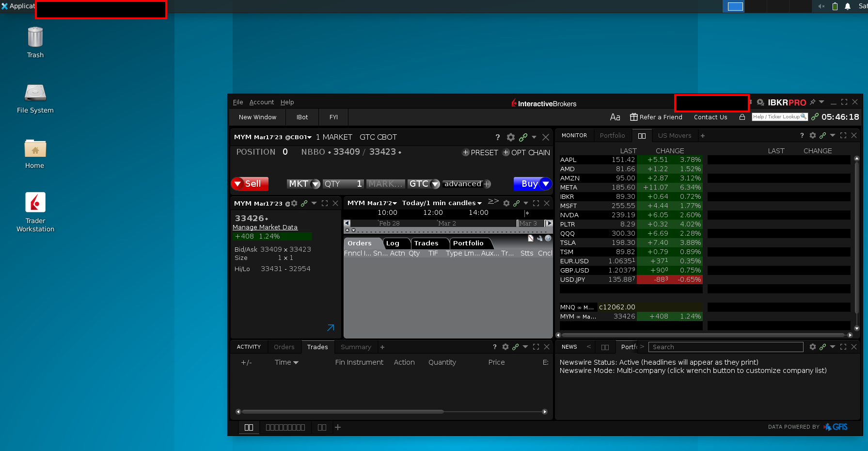The height and width of the screenshot is (451, 868).
Task: Sort trades by Time column header
Action: pos(286,362)
